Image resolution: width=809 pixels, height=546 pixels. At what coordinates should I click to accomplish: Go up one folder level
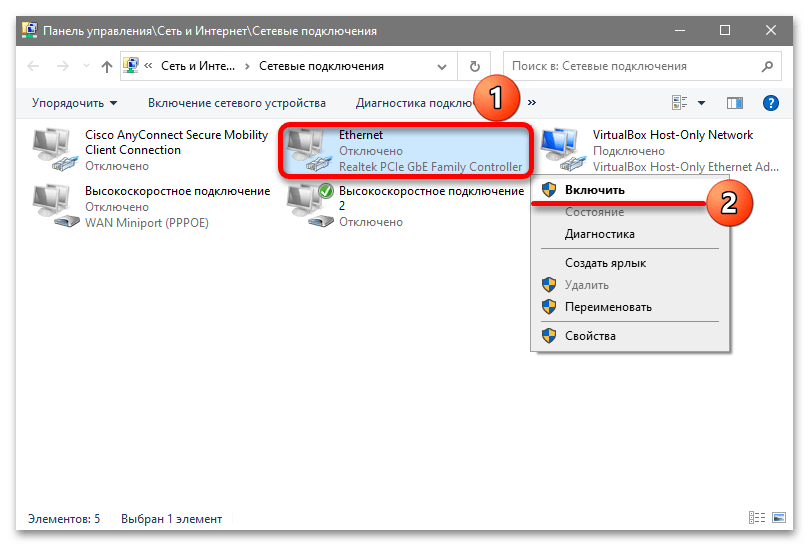pos(107,67)
